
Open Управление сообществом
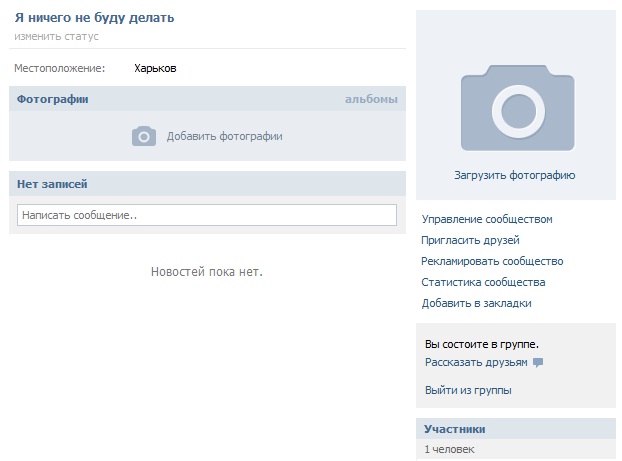click(487, 219)
